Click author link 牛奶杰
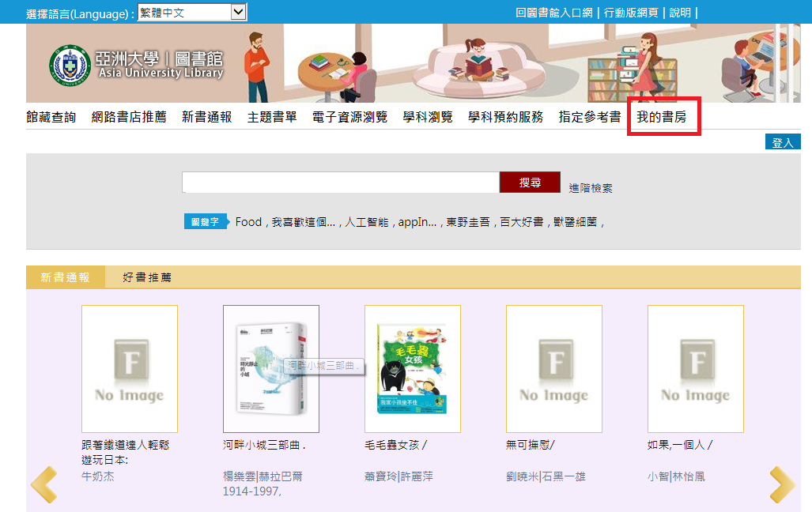This screenshot has height=512, width=812. [x=98, y=476]
